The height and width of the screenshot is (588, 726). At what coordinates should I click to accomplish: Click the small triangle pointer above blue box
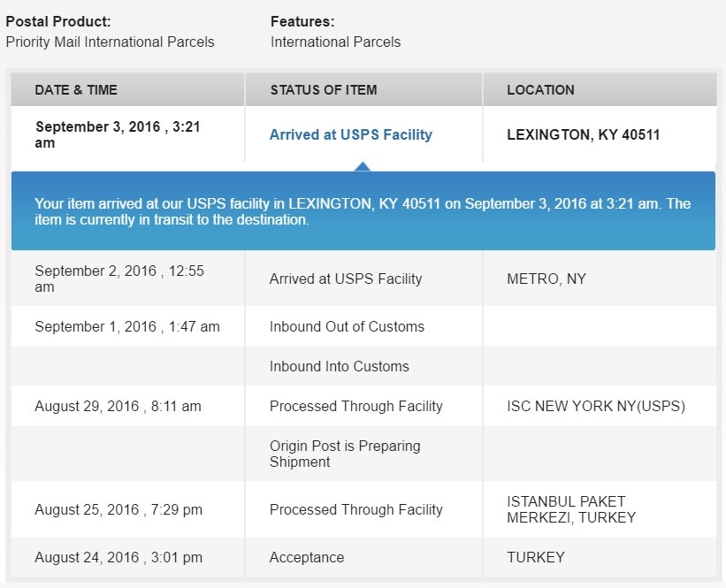(363, 167)
